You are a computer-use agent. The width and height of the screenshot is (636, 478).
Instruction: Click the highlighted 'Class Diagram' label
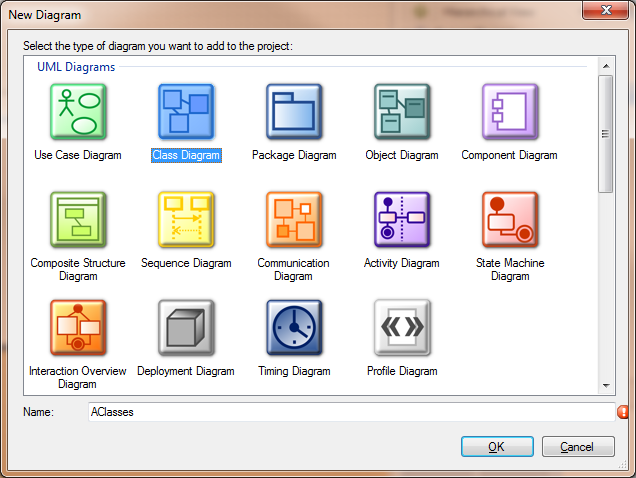click(x=186, y=155)
